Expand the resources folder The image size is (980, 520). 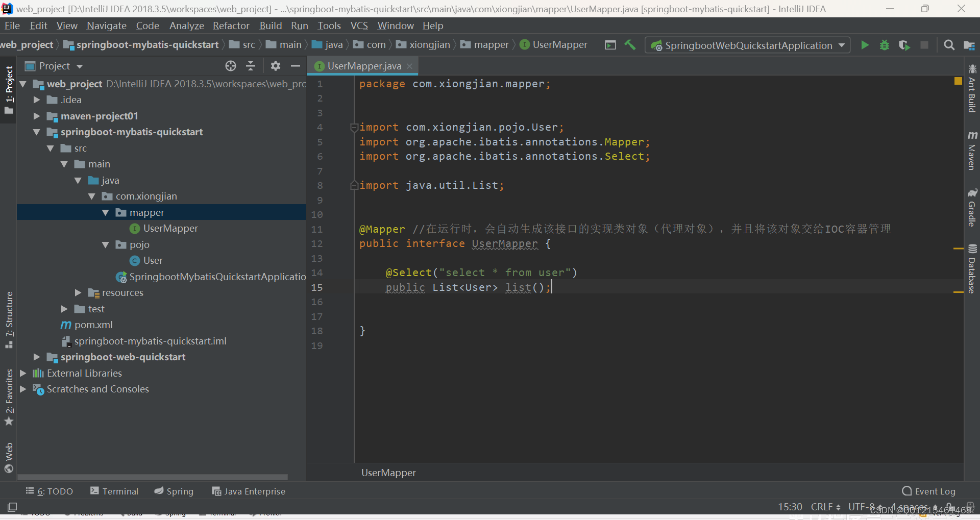click(78, 293)
